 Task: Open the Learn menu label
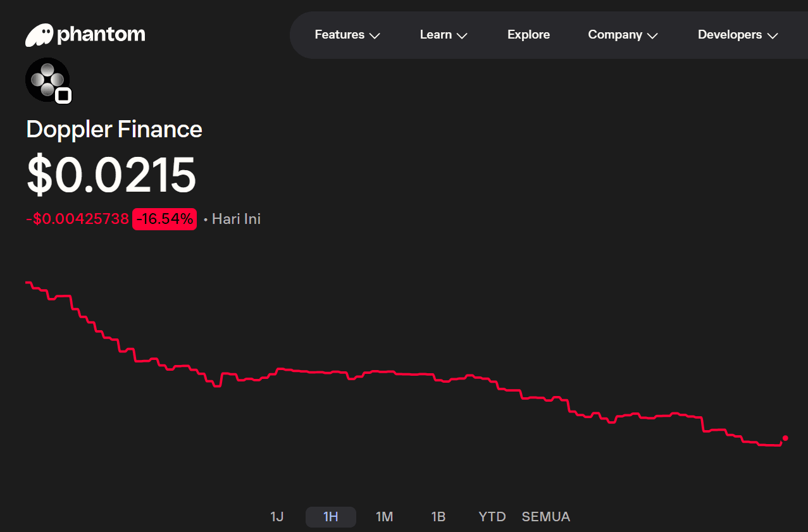click(x=436, y=35)
